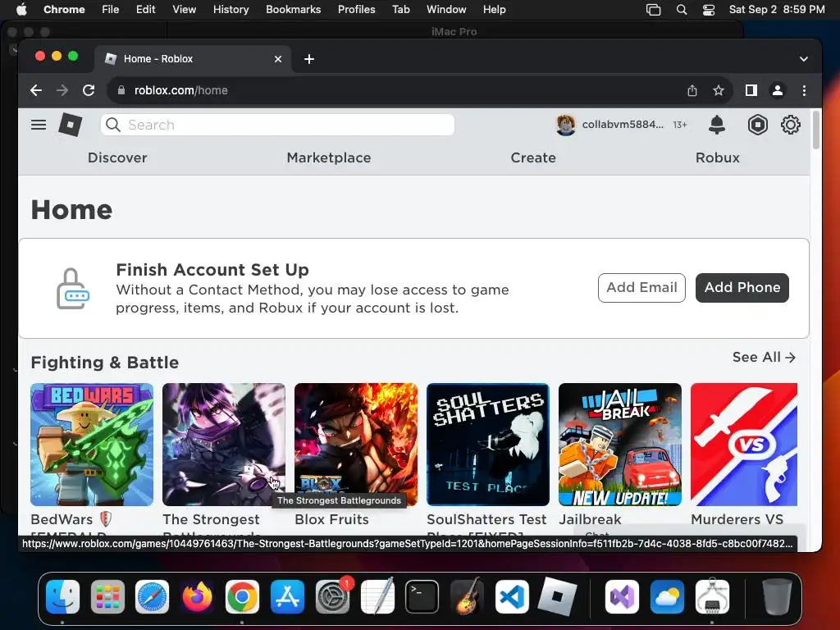
Task: Open Launchpad from the dock
Action: [107, 597]
